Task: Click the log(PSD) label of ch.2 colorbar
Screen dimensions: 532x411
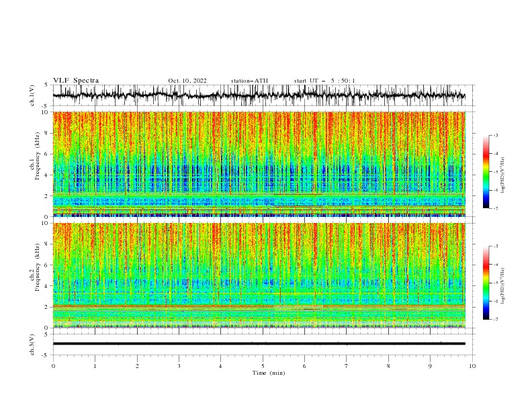Action: point(503,286)
